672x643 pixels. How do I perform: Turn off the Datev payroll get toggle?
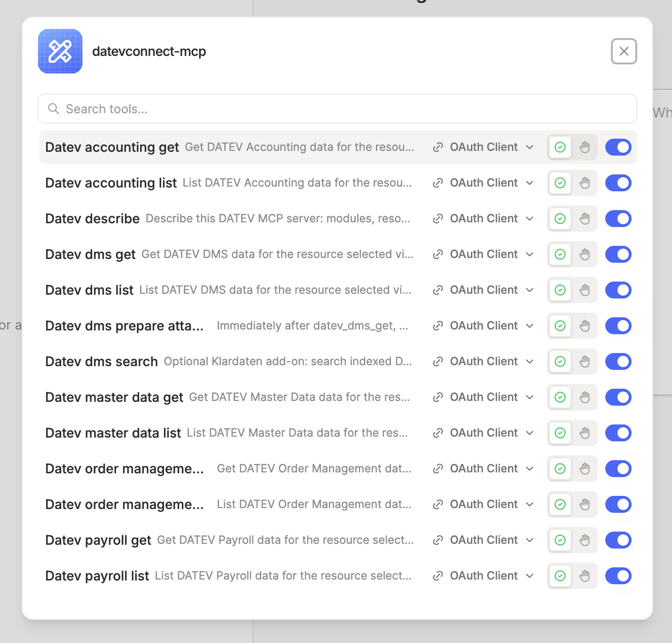click(618, 540)
